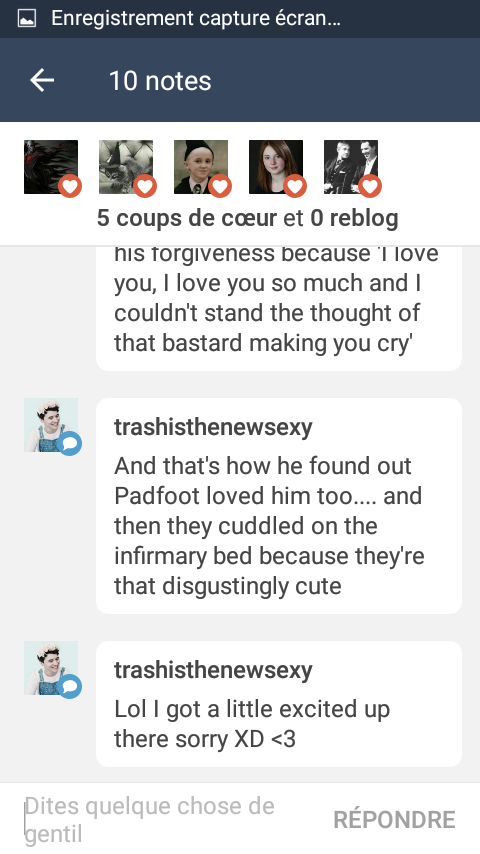Tap heart badge on two men avatar
The image size is (480, 854).
tap(370, 186)
